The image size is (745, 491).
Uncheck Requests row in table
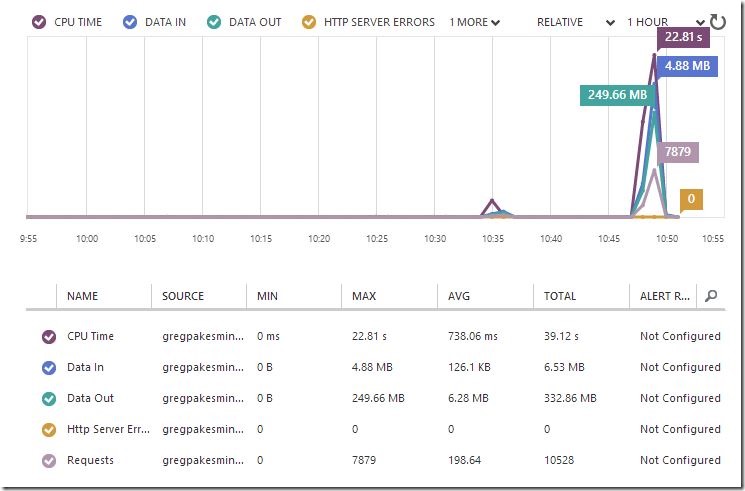49,460
